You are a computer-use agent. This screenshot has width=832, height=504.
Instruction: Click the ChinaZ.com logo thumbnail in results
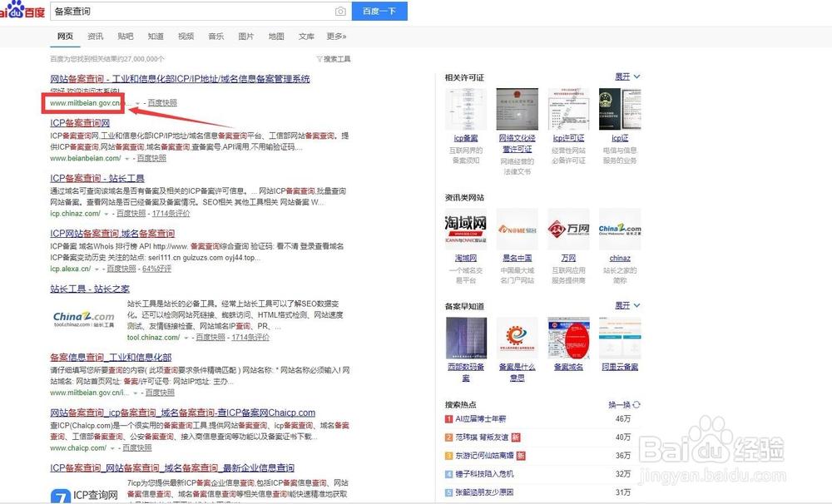[84, 319]
